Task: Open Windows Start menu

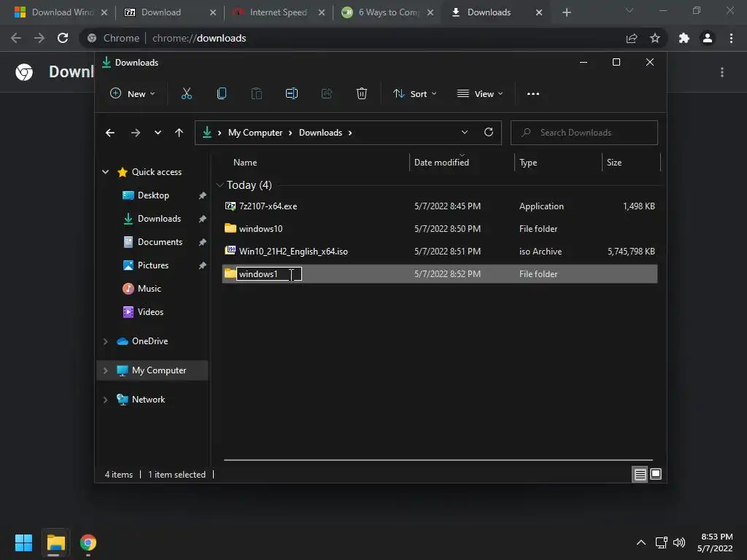Action: pyautogui.click(x=23, y=542)
